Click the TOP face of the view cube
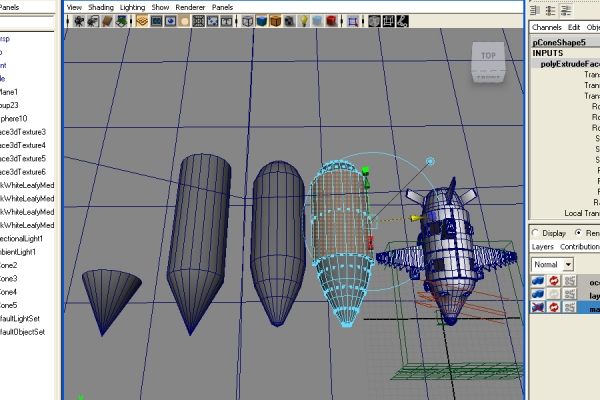Viewport: 600px width, 400px height. tap(488, 56)
